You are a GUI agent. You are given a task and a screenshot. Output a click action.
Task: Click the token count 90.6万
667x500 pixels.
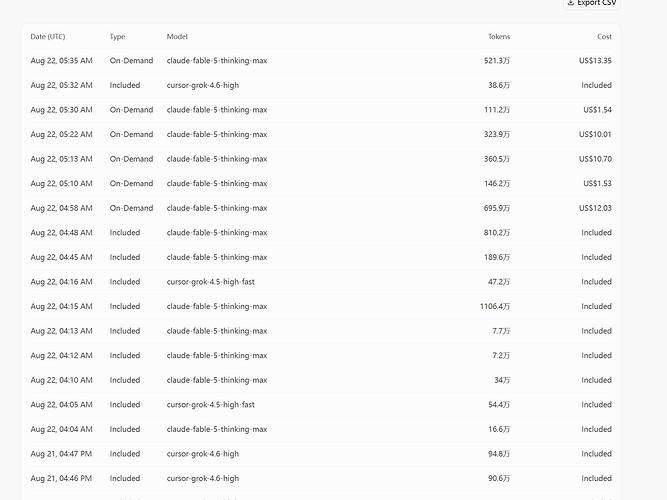click(499, 479)
